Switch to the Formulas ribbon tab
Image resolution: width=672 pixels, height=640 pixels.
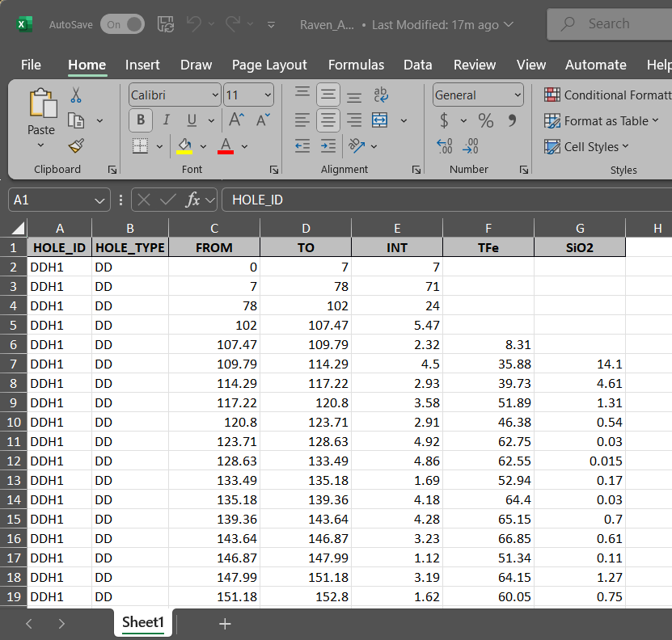pyautogui.click(x=356, y=65)
